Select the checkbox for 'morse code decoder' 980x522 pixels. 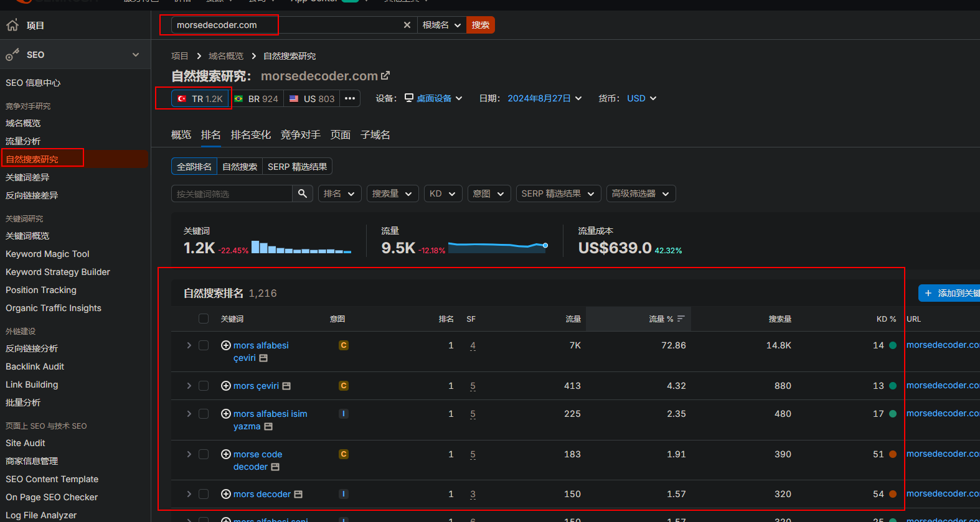tap(204, 454)
